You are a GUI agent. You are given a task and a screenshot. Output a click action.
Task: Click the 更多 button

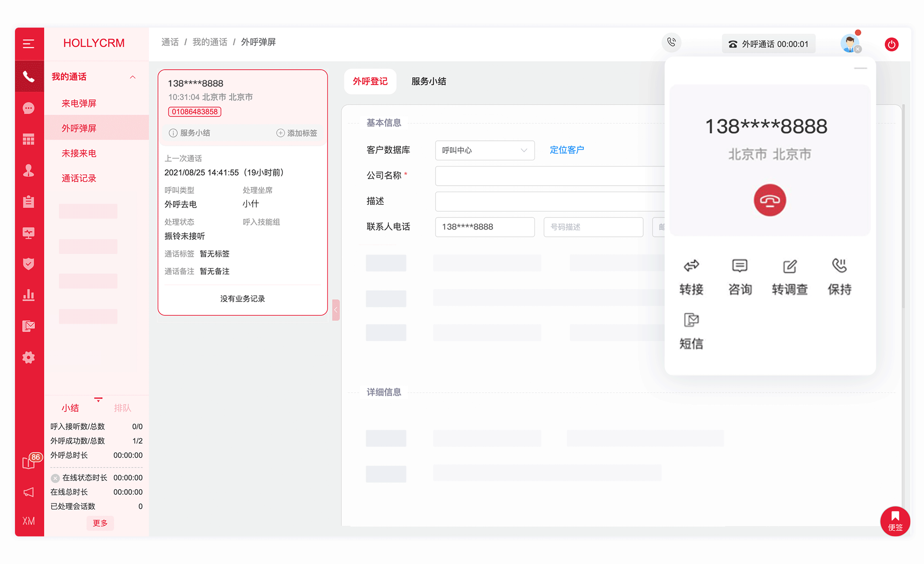pos(100,523)
